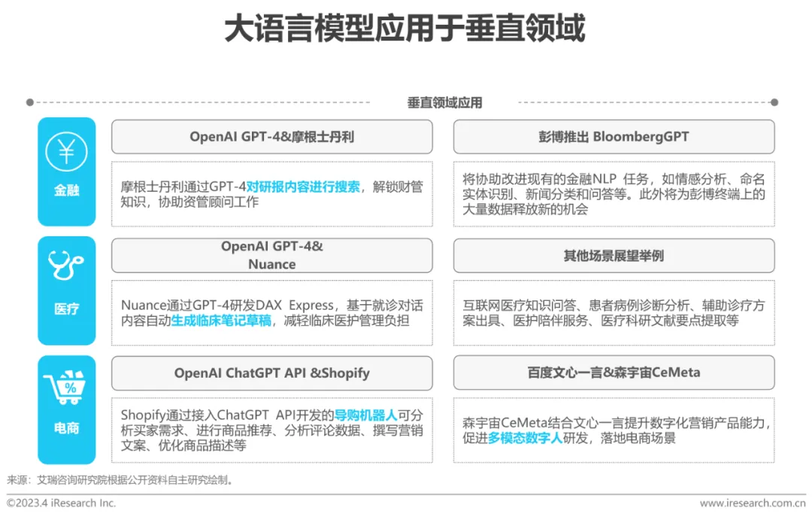Select the 电商 label

(67, 428)
